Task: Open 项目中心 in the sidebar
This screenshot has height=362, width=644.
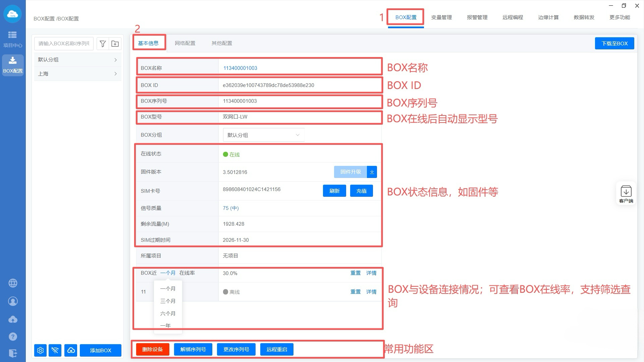Action: coord(13,39)
